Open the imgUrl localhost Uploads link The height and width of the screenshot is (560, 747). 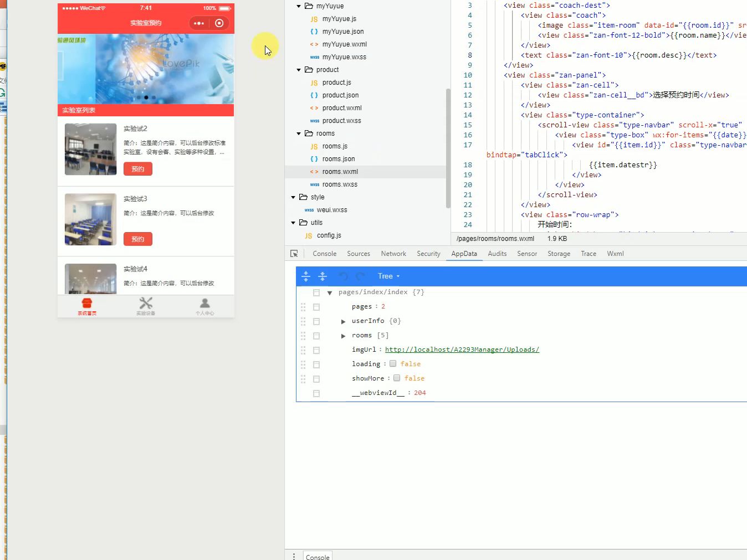pyautogui.click(x=462, y=350)
